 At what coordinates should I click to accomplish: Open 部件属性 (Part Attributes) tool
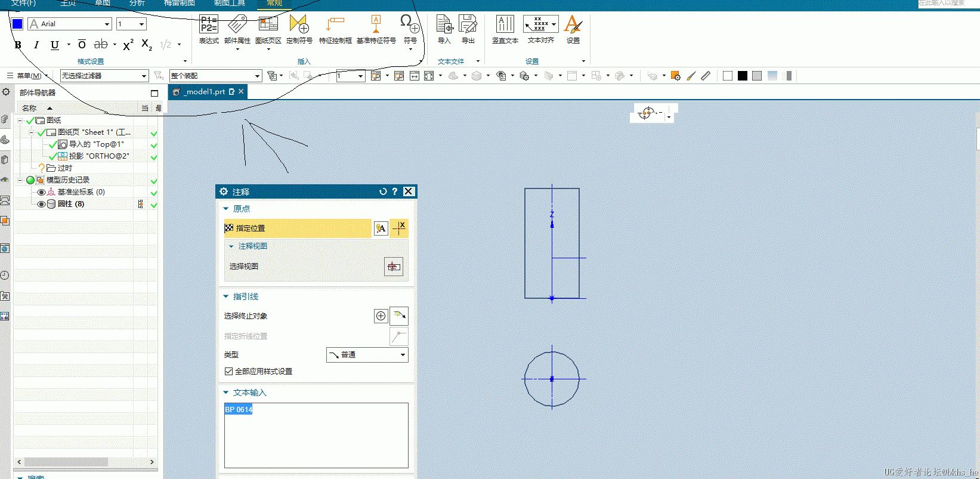237,24
